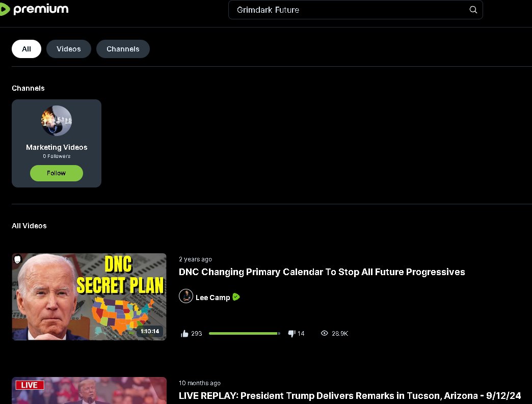This screenshot has width=532, height=404.
Task: Click the thumbs-down icon with 14 dislikes
Action: pos(291,334)
